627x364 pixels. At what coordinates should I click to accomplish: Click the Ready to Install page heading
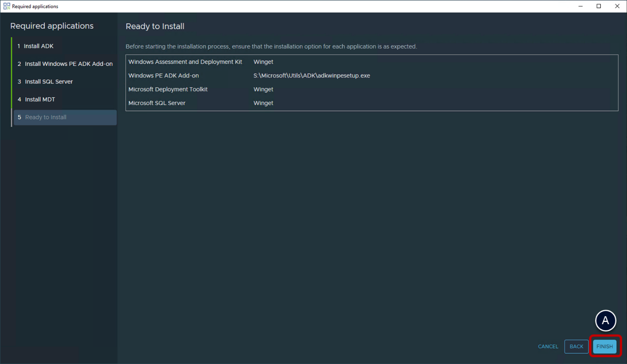coord(155,26)
